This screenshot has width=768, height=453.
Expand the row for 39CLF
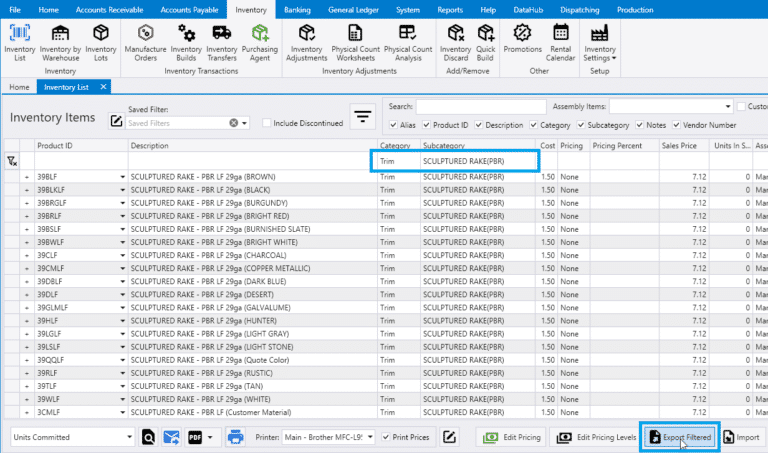coord(26,255)
